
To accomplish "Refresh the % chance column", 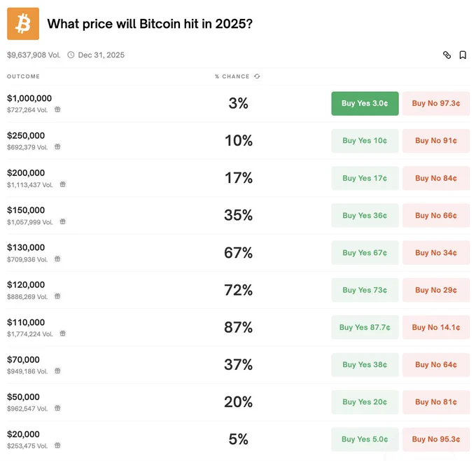I will (257, 76).
